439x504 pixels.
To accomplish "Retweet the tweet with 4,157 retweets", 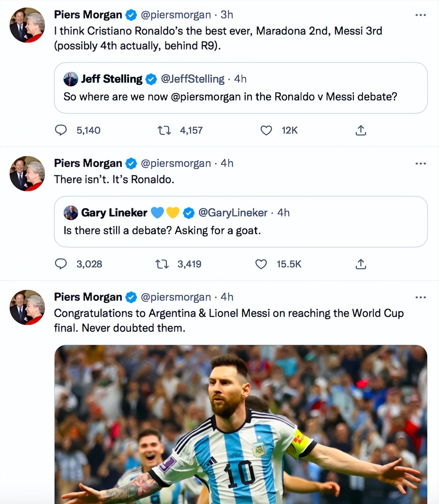I will coord(164,130).
